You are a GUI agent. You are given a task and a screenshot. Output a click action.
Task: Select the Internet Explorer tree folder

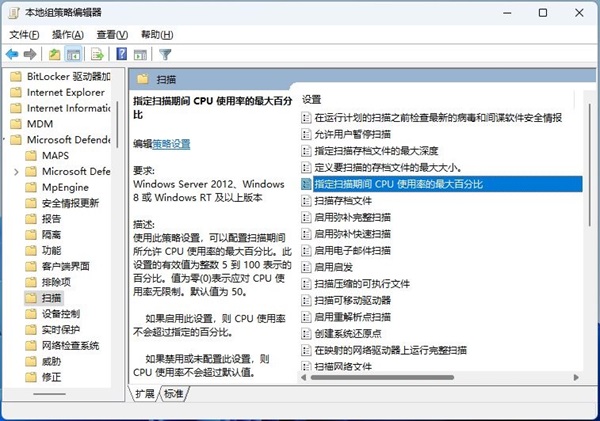point(57,93)
